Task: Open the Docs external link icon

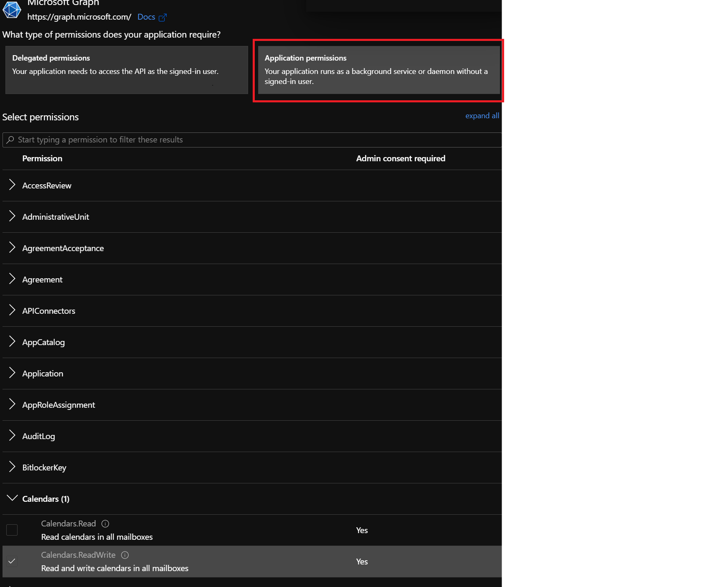Action: [x=163, y=18]
